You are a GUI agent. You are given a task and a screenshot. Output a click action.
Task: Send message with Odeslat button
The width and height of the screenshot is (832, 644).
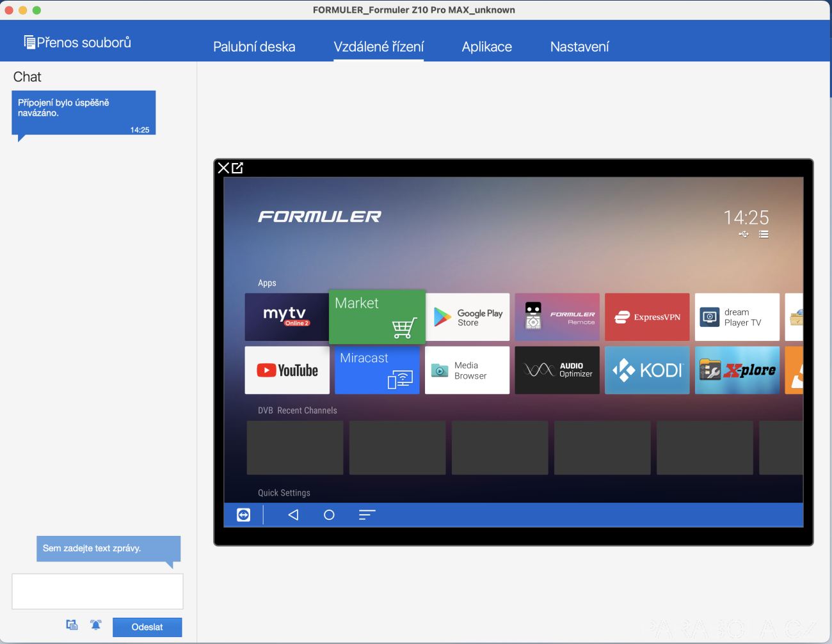(147, 627)
